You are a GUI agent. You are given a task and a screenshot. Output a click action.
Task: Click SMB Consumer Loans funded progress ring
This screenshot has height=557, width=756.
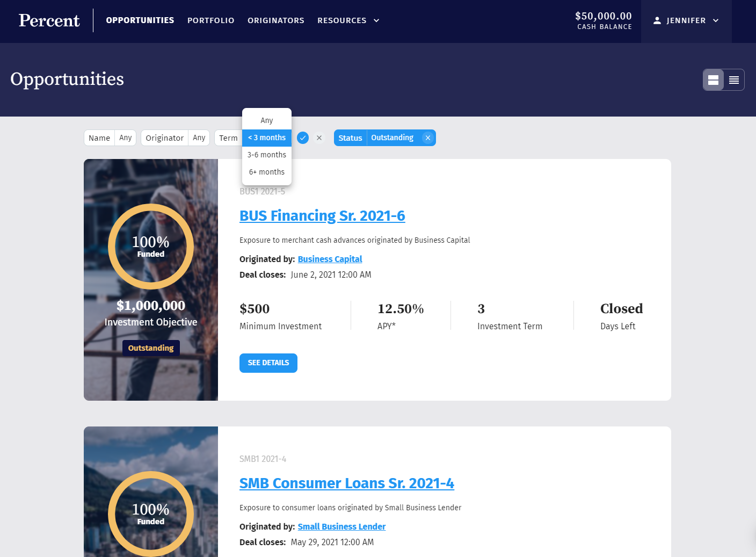click(151, 514)
